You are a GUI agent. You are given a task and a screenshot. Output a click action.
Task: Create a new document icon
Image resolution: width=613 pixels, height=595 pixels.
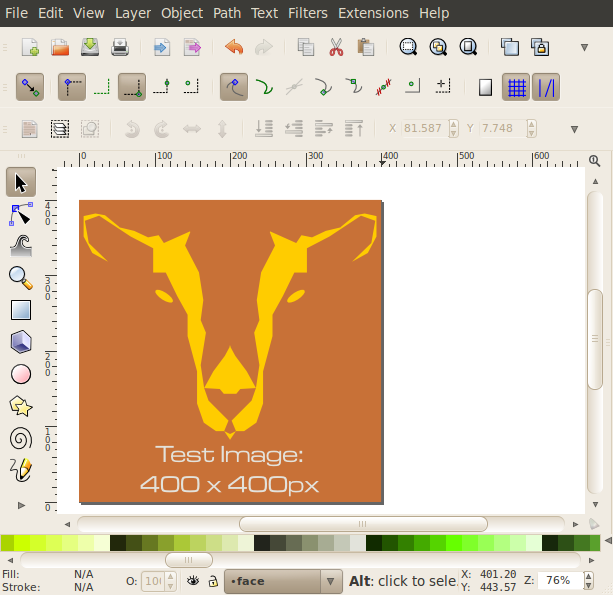coord(30,47)
